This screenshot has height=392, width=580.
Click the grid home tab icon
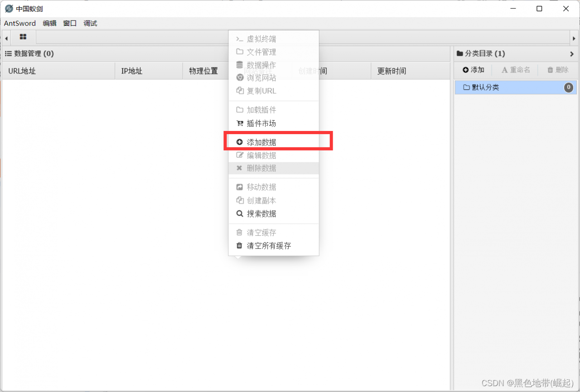tap(23, 37)
